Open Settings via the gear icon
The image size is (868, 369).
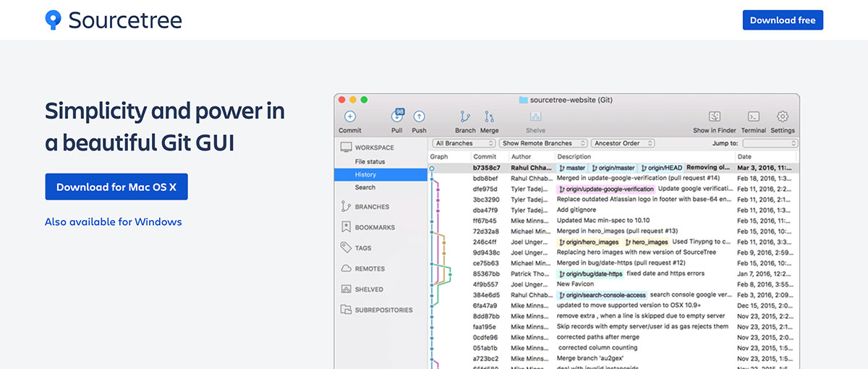click(x=783, y=116)
